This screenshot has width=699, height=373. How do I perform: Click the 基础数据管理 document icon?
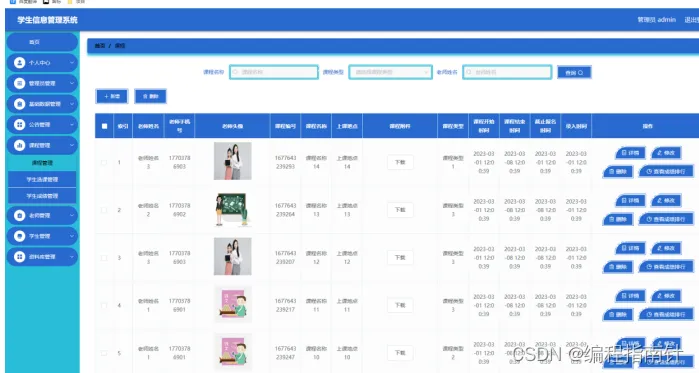19,104
